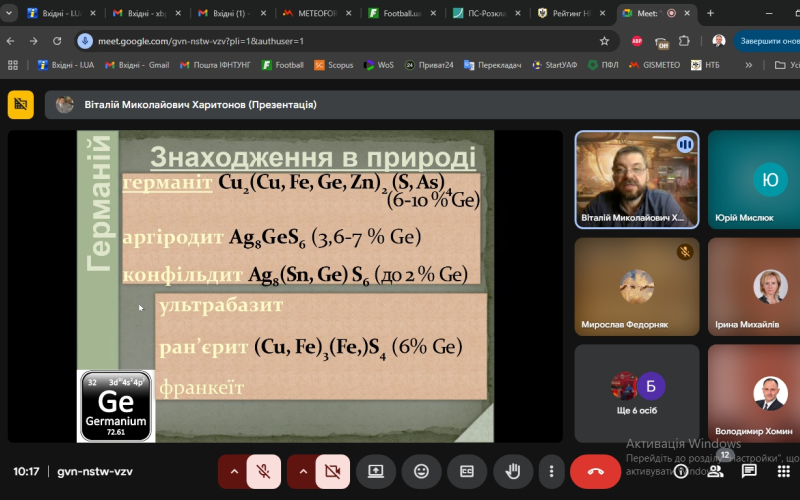Screen dimensions: 800x500
Task: Open the 'Ще 6 осіб' participants tile
Action: coord(637,393)
